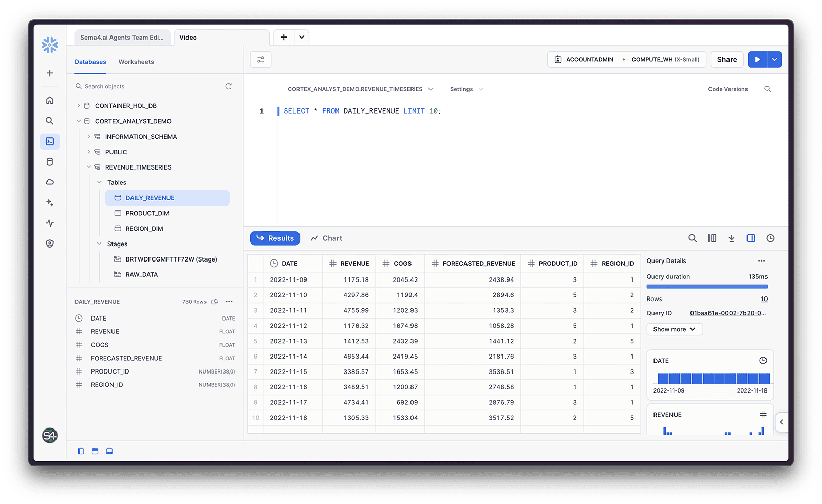Open the search icon in the results toolbar
Viewport: 822px width, 504px height.
[693, 238]
